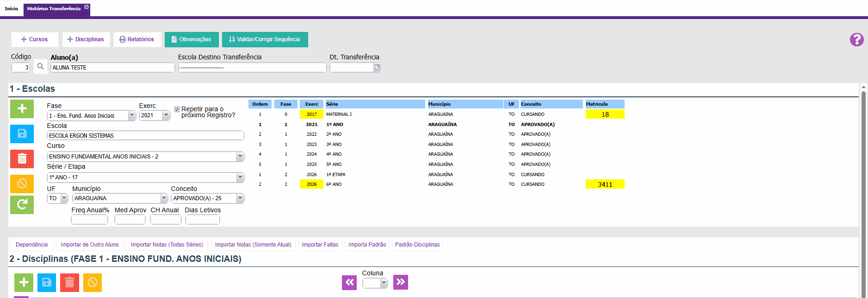Select the yellow highlighted matrícula 3411 cell
Image resolution: width=868 pixels, height=298 pixels.
coord(605,184)
